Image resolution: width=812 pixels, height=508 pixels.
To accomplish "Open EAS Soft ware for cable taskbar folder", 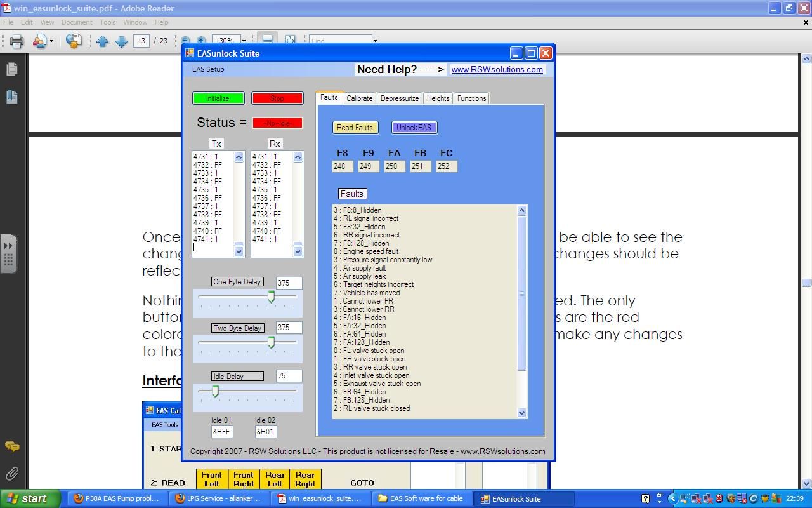I will coord(421,498).
